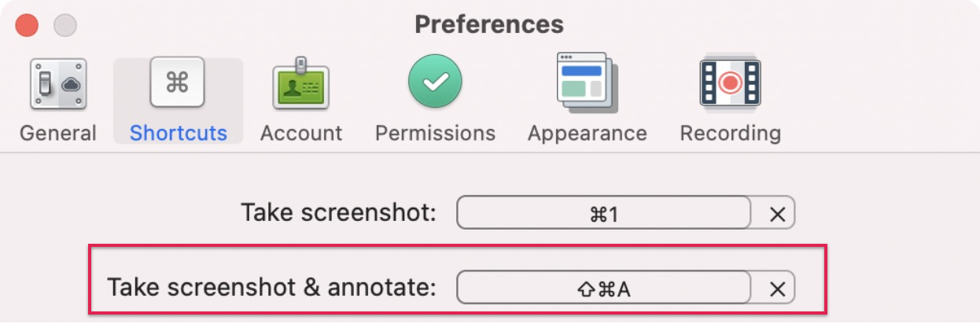The width and height of the screenshot is (980, 324).
Task: Switch to the General tab label
Action: 58,133
